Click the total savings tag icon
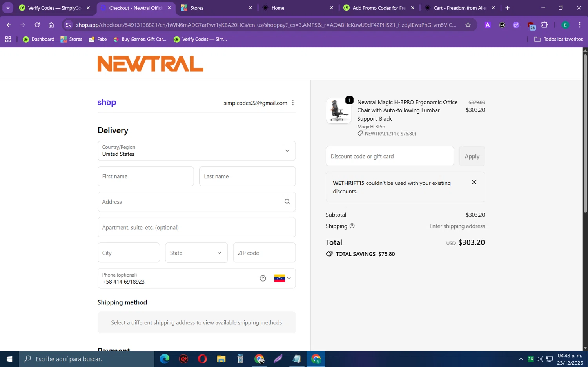This screenshot has height=367, width=588. click(x=329, y=254)
